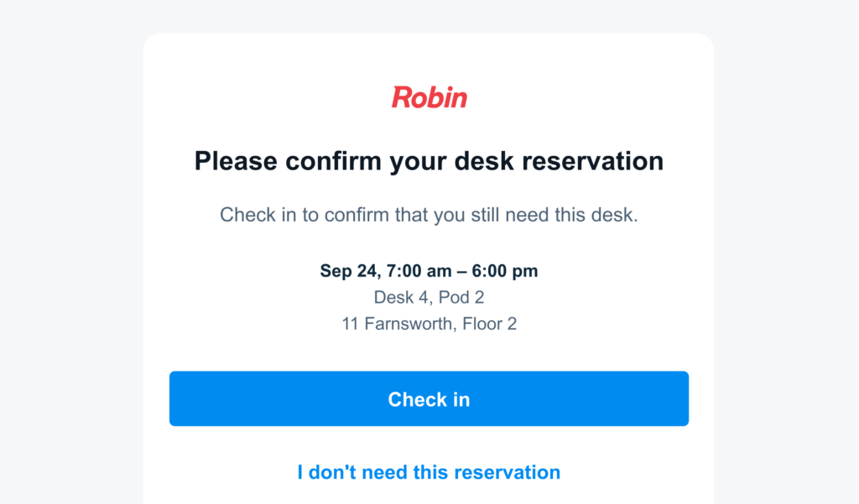
Task: Click "still need this desk" phrase
Action: coord(554,215)
